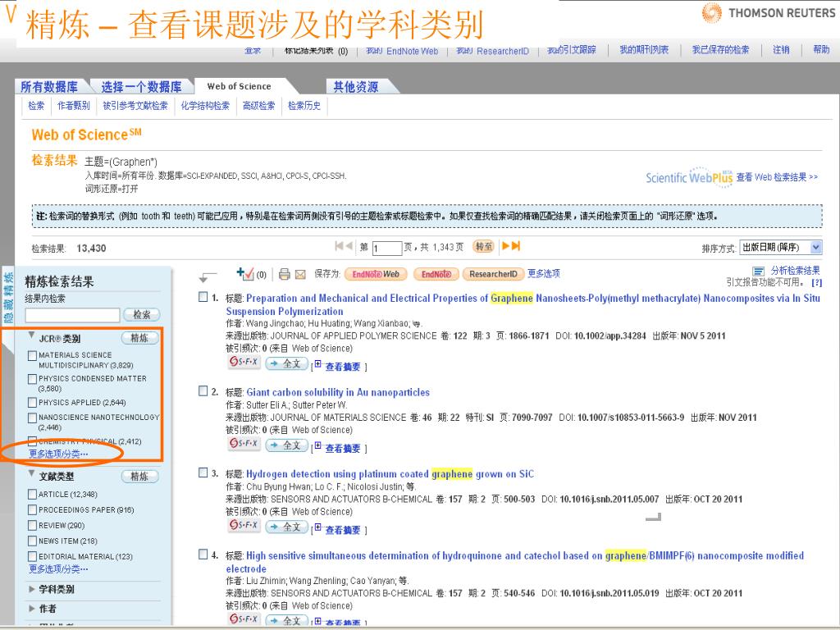Click the email envelope icon
This screenshot has height=630, width=840.
(x=300, y=275)
